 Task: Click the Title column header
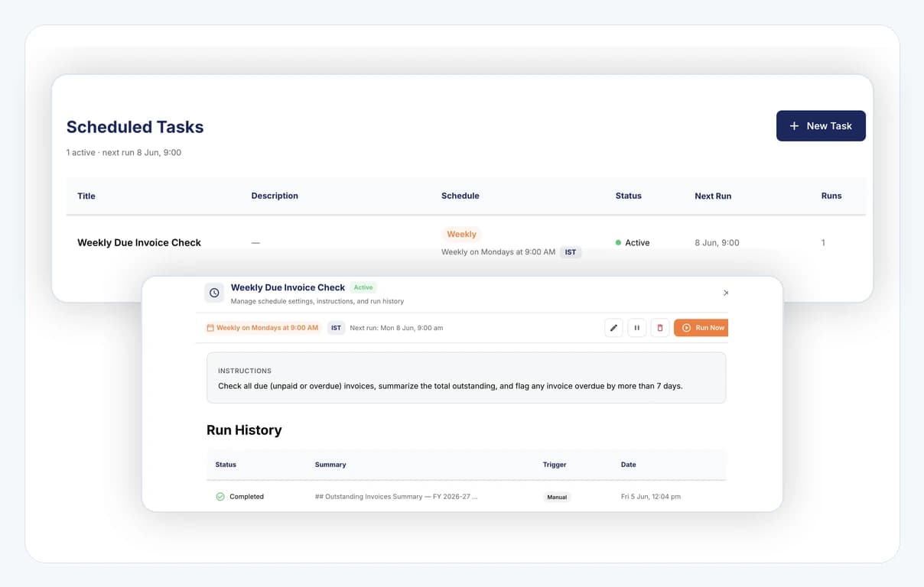[86, 196]
